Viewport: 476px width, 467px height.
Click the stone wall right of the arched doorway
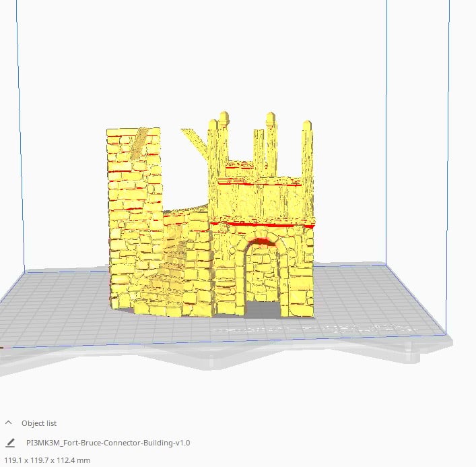tap(298, 276)
